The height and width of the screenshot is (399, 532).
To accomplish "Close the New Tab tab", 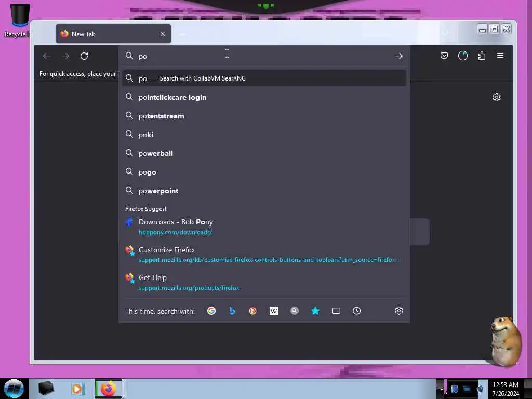I will (x=163, y=34).
